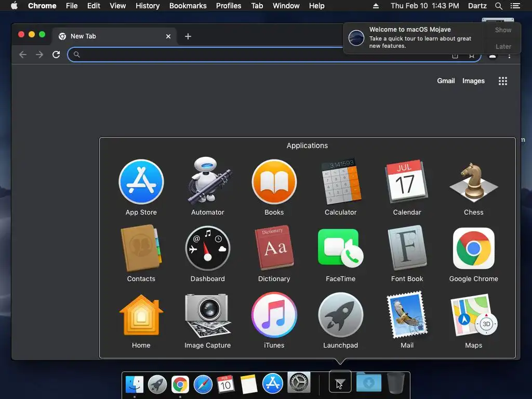This screenshot has height=399, width=532.
Task: Open the Chrome menu in menu bar
Action: [x=42, y=6]
